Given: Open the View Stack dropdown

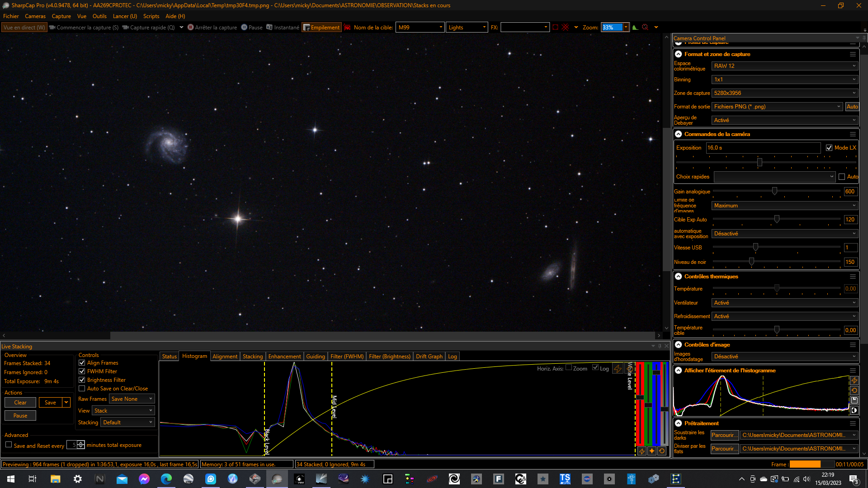Looking at the screenshot, I should [x=123, y=411].
